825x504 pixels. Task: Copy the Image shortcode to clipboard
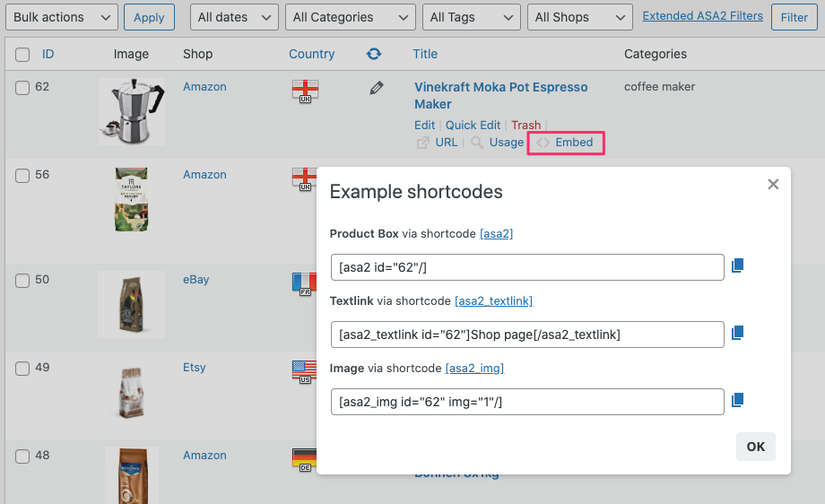coord(737,400)
